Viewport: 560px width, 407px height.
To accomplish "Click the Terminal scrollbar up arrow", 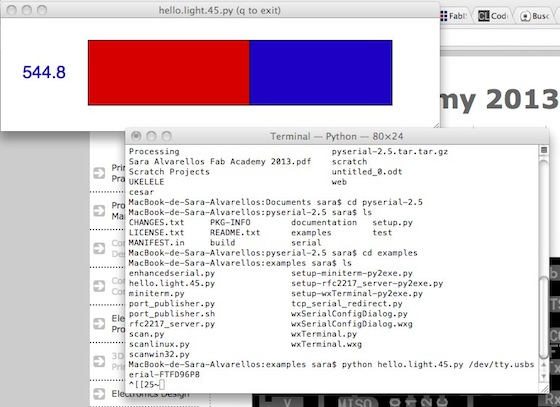I will pyautogui.click(x=544, y=365).
